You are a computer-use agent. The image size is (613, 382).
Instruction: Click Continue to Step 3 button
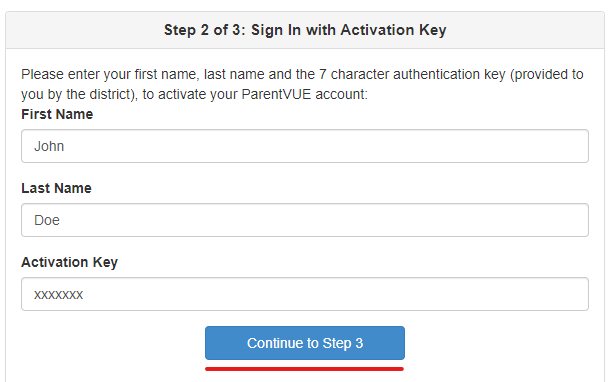(305, 343)
